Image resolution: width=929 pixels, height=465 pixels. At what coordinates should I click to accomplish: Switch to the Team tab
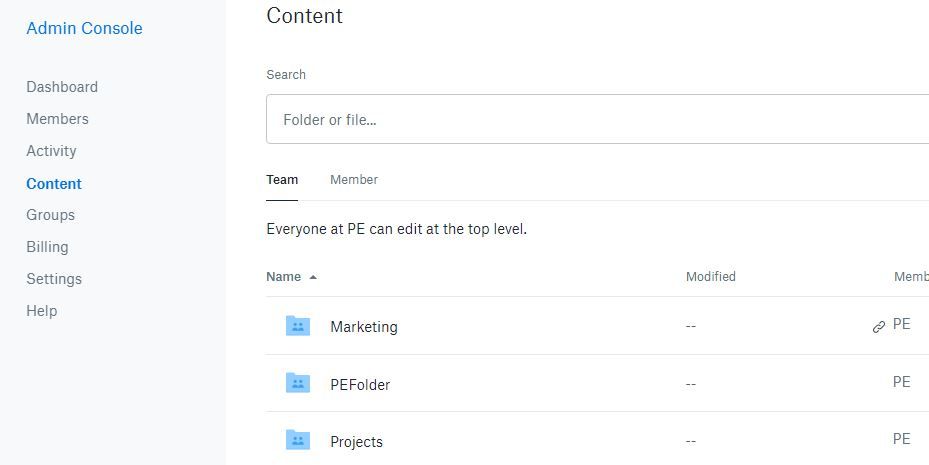click(282, 180)
